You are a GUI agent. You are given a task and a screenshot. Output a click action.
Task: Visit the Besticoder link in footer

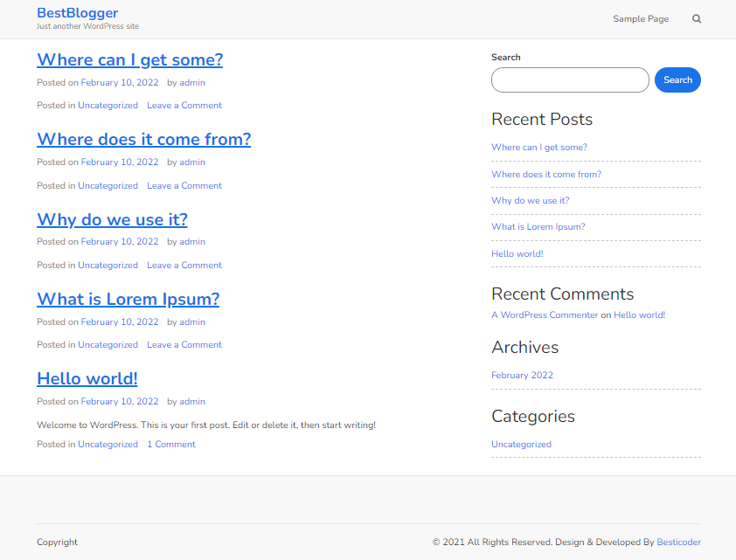678,542
